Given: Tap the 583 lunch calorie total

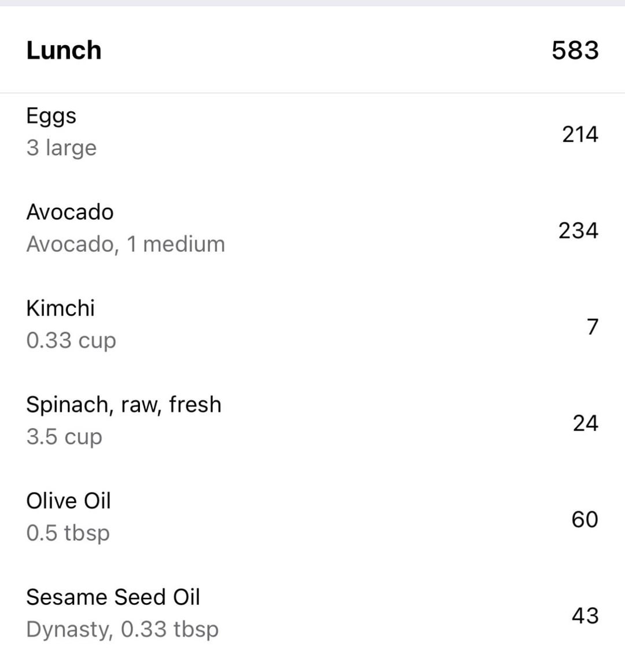Looking at the screenshot, I should pos(575,50).
